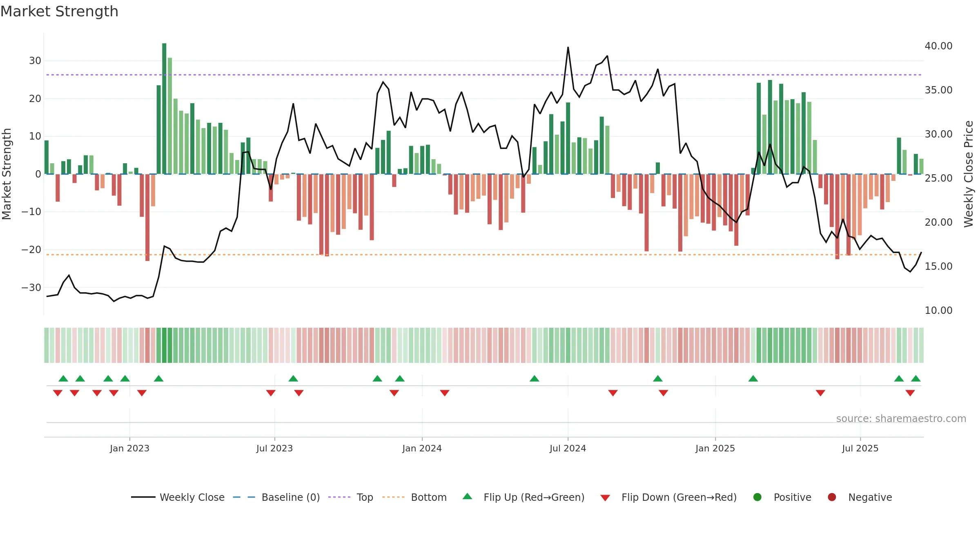Toggle the Flip Down (Green→Red) legend entry
Viewport: 980px width, 551px height.
coord(669,497)
